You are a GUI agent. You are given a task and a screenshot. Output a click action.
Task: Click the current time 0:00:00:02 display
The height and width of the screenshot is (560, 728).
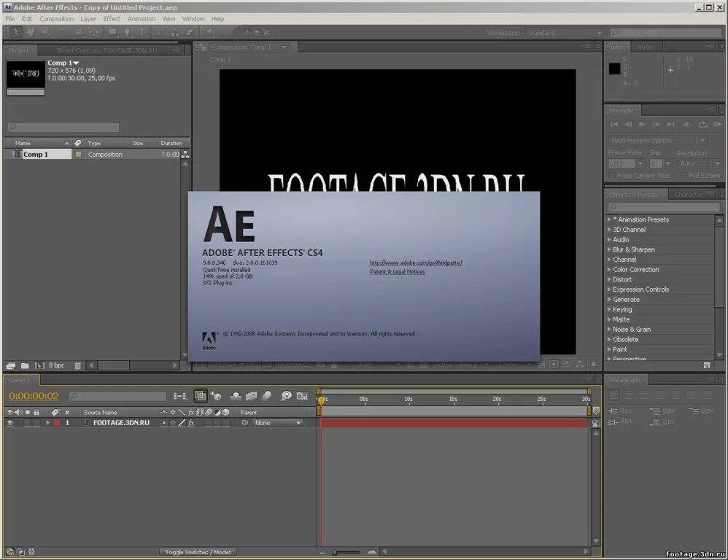click(34, 396)
